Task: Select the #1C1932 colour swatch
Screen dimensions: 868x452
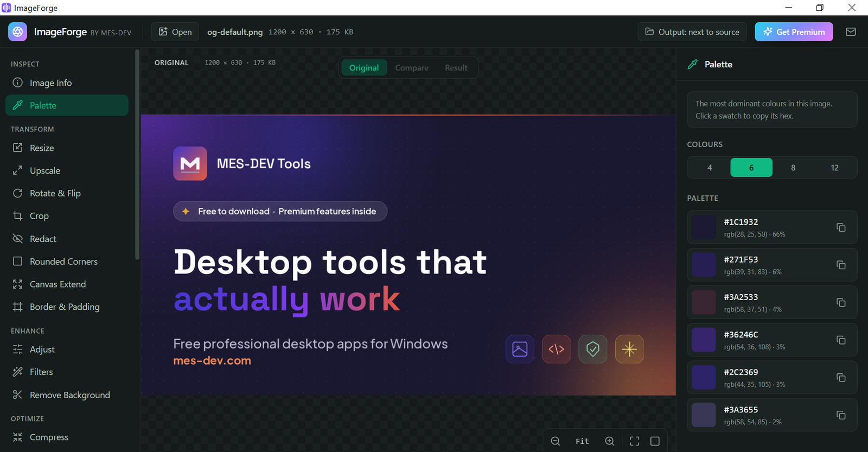Action: pos(704,227)
